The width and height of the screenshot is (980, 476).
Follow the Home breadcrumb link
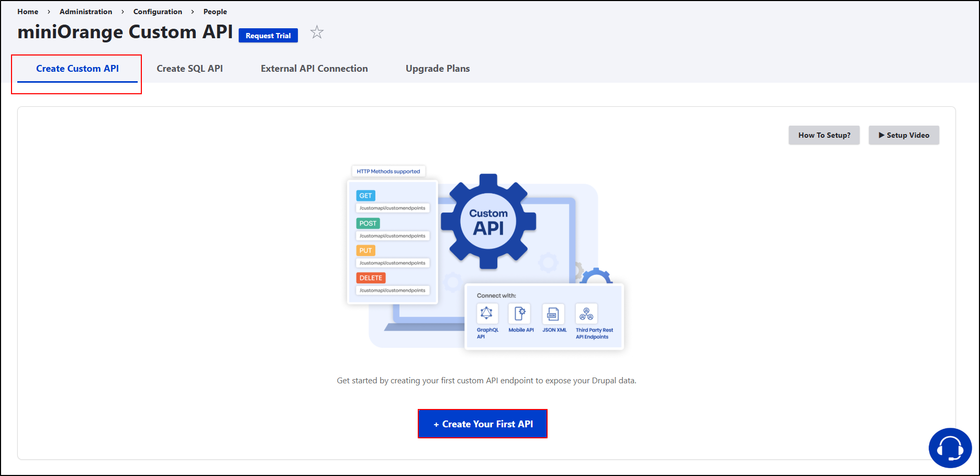tap(28, 12)
